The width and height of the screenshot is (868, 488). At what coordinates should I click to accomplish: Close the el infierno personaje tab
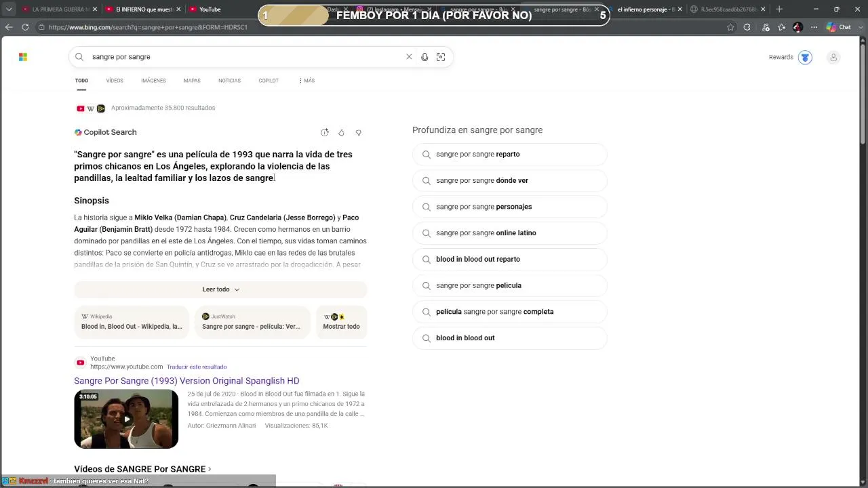tap(682, 9)
